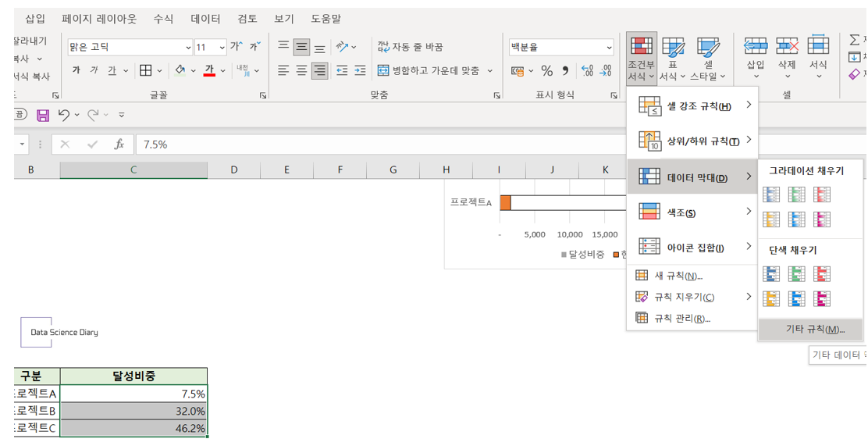Apply red font color
The width and height of the screenshot is (868, 446).
209,70
